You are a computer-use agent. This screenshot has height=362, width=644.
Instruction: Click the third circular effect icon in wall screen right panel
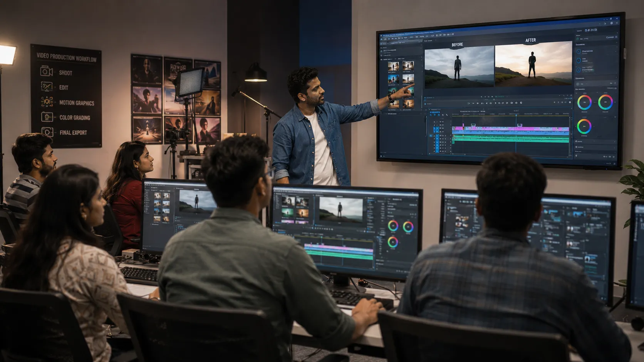tap(579, 70)
